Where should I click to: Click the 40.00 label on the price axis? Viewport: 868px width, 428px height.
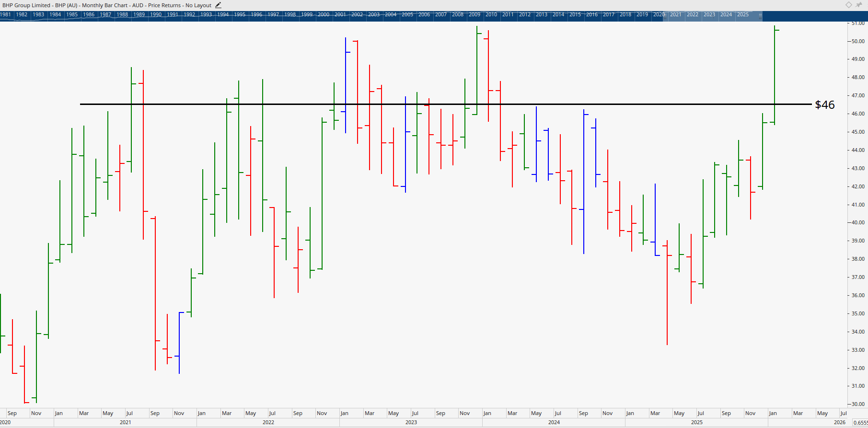pyautogui.click(x=858, y=223)
